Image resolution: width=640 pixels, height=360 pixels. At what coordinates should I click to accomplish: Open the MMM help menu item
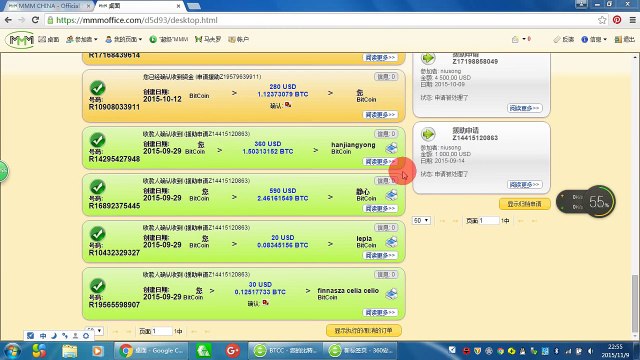pyautogui.click(x=169, y=40)
